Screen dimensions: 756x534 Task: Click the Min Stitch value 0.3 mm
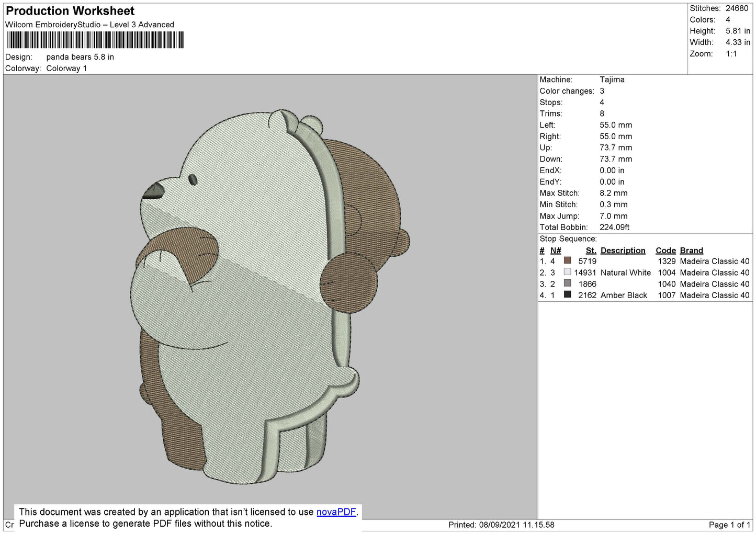[613, 204]
